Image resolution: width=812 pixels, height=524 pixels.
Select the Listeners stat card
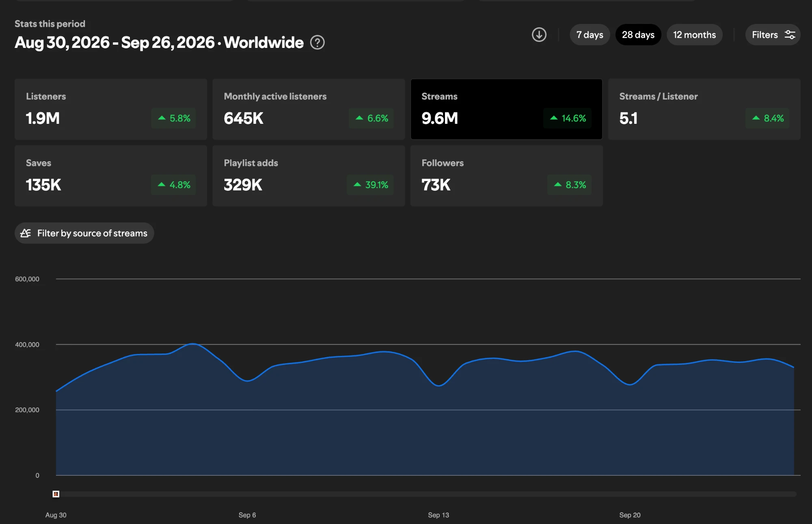click(x=111, y=109)
